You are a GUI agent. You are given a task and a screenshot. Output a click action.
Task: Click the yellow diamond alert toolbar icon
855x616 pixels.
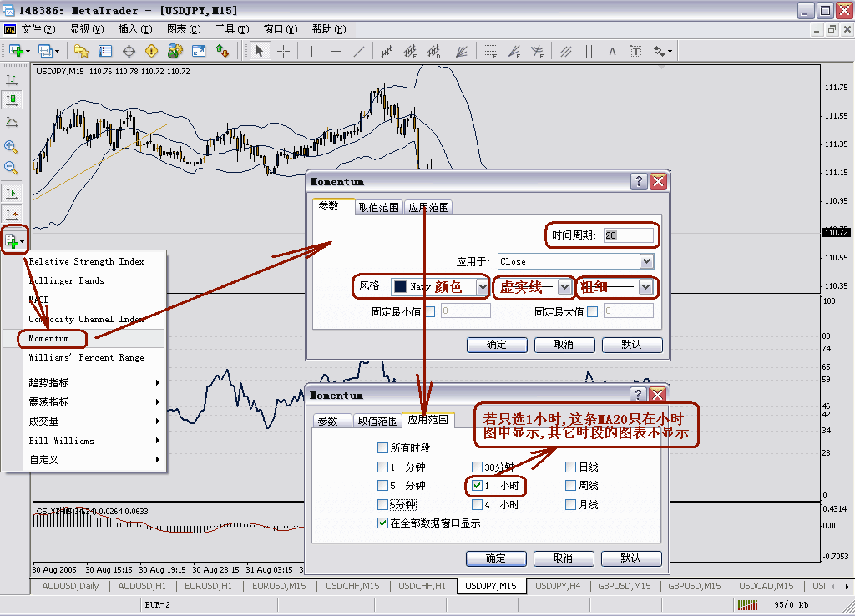pyautogui.click(x=152, y=51)
